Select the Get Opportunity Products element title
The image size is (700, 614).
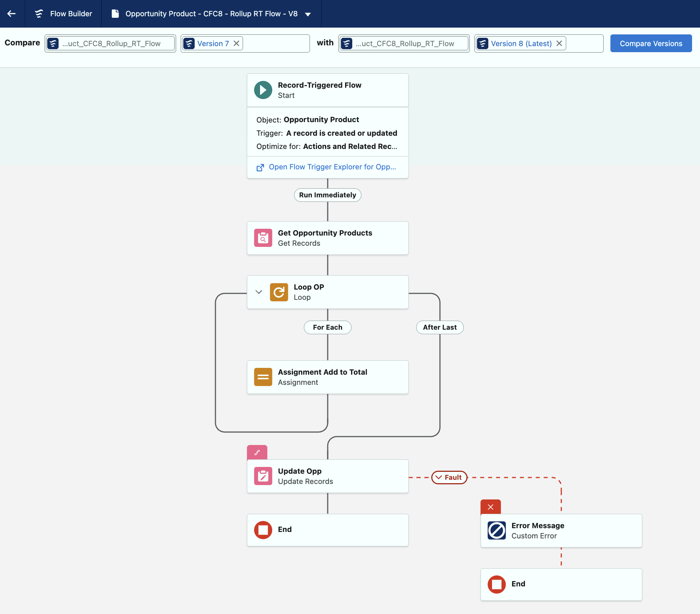tap(325, 233)
